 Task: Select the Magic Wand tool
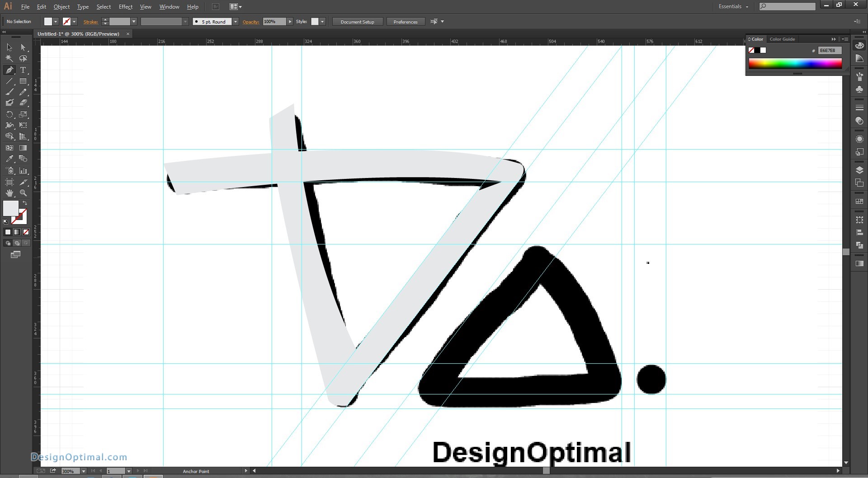9,58
